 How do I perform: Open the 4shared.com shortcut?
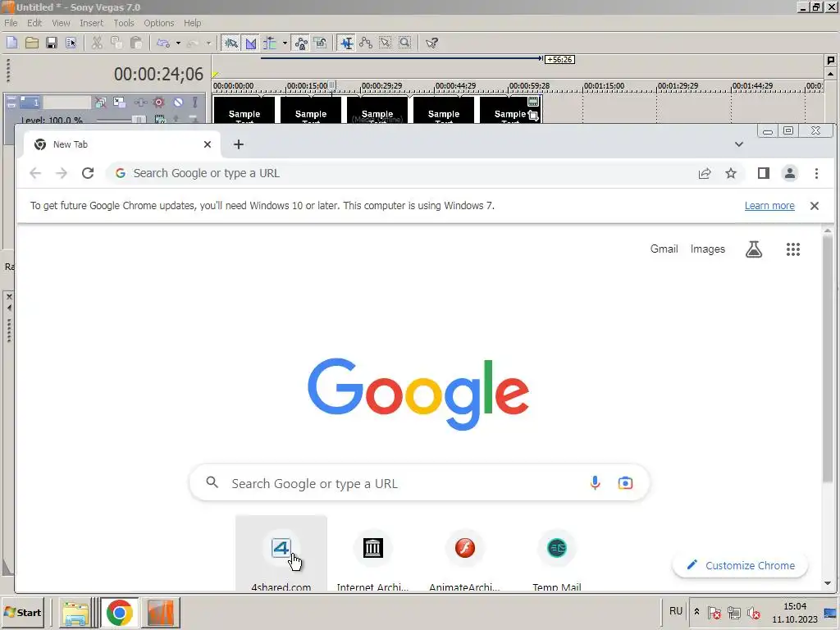tap(281, 554)
